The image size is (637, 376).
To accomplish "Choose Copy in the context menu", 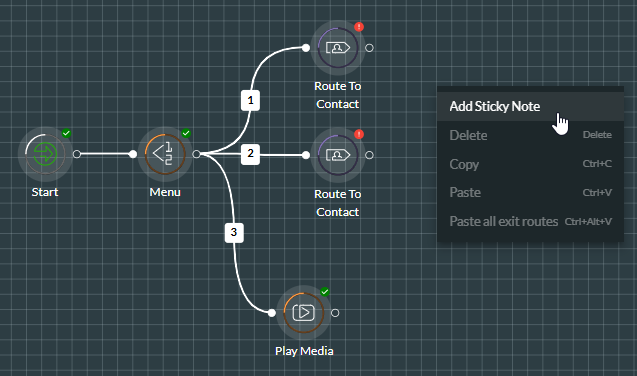I will click(x=530, y=164).
